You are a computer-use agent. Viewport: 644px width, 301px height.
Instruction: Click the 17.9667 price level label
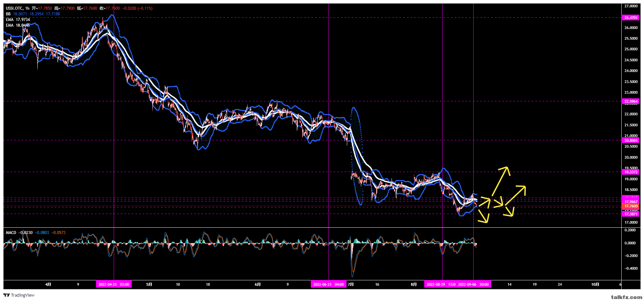pos(631,202)
